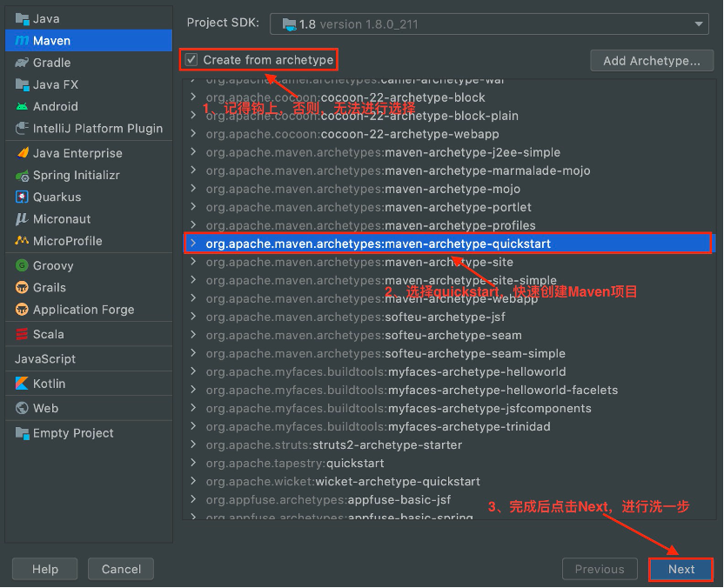
Task: Toggle the Create from archetype checkbox
Action: coord(191,60)
